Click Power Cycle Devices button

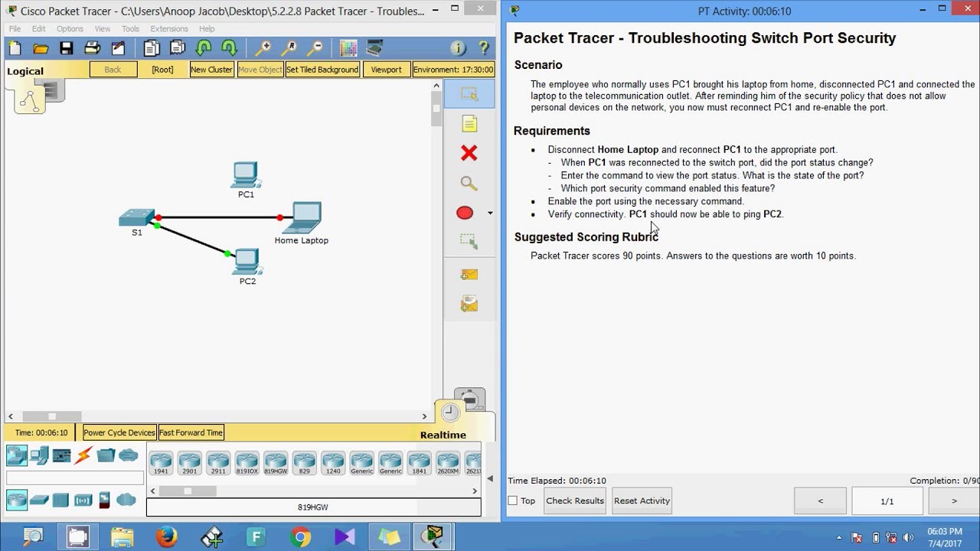119,432
